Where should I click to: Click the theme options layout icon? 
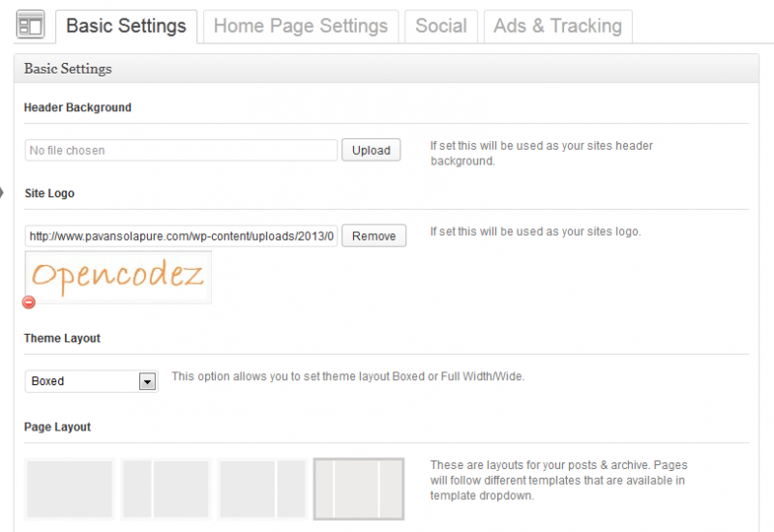30,25
